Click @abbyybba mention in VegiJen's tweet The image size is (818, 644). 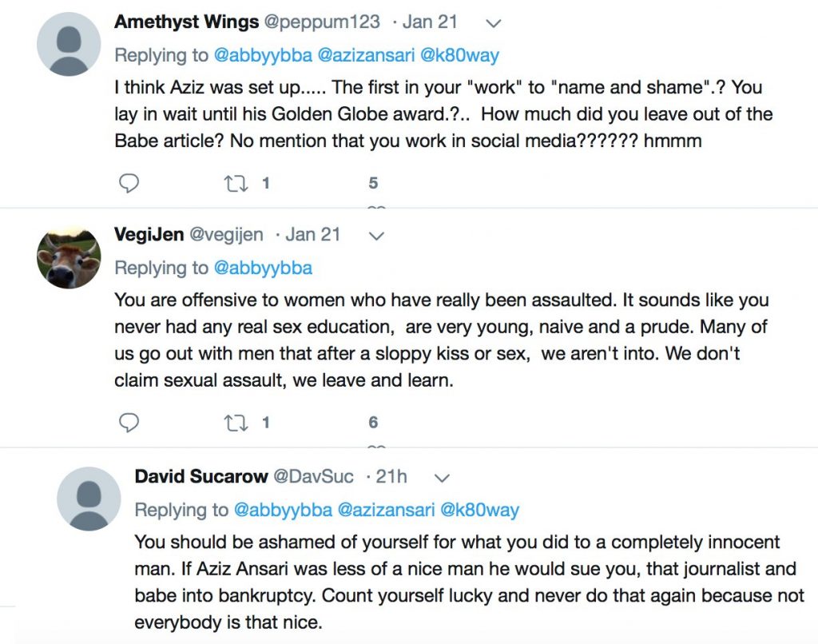coord(263,268)
